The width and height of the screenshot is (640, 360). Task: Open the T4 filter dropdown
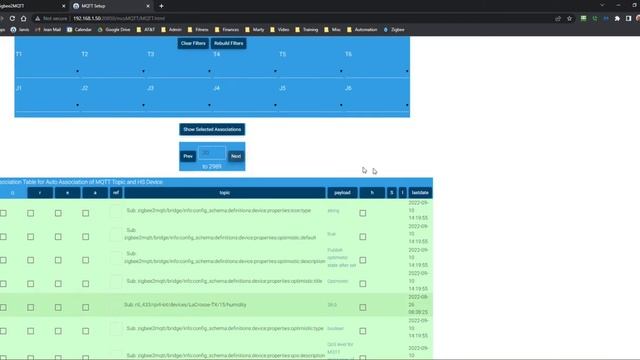coord(246,71)
